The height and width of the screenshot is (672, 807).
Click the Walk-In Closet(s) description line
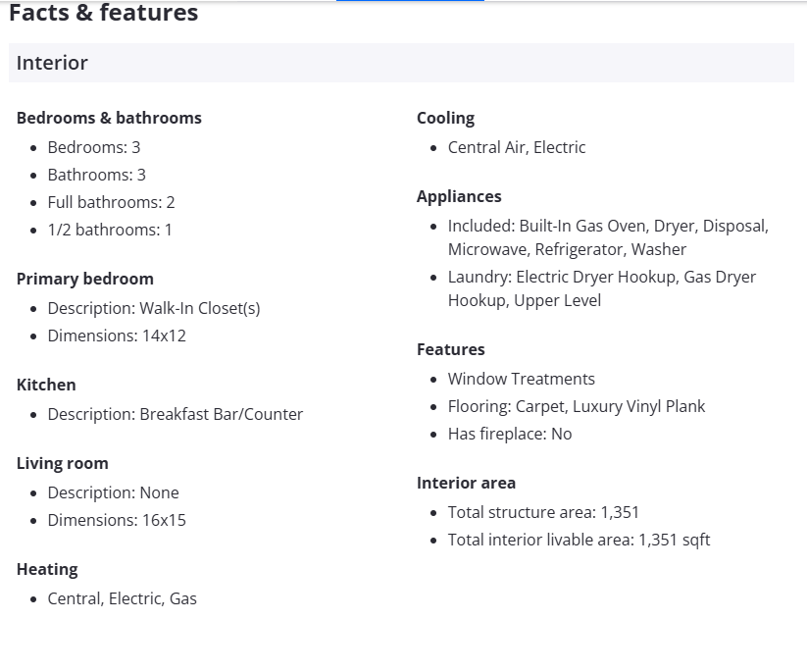pyautogui.click(x=154, y=308)
